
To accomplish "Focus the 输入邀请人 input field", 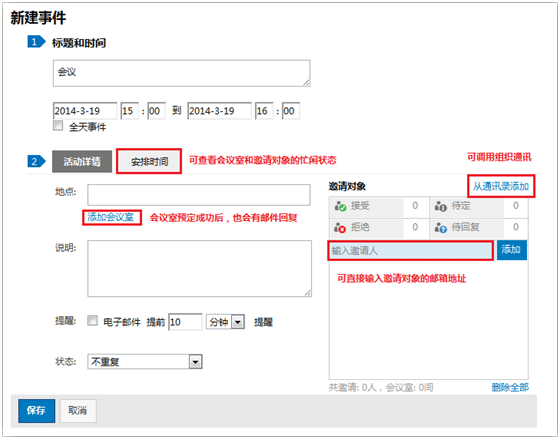I will (410, 250).
